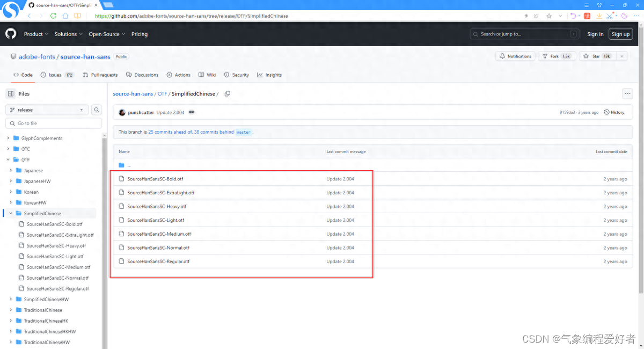Viewport: 644px width, 349px height.
Task: Expand commit message ellipsis after Update 2.004
Action: (192, 112)
